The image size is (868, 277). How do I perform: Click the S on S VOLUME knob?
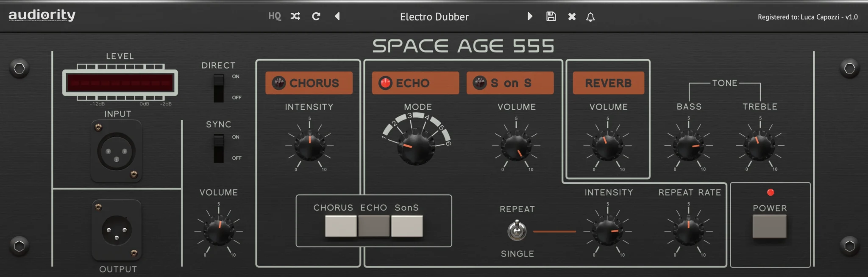(x=516, y=146)
